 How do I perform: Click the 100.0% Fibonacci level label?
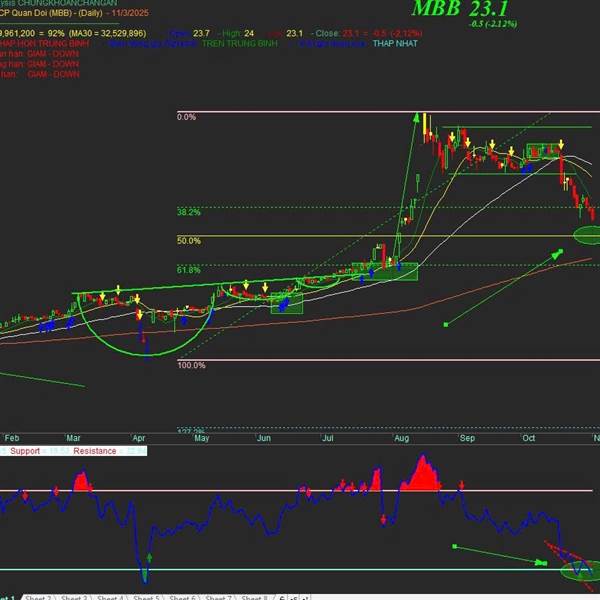tap(191, 365)
